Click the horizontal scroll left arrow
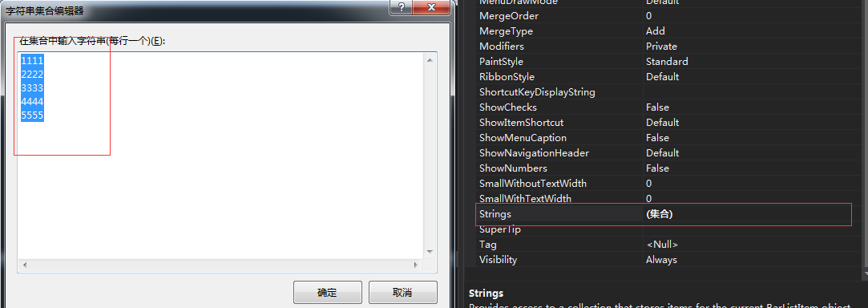The height and width of the screenshot is (308, 868). pyautogui.click(x=24, y=265)
